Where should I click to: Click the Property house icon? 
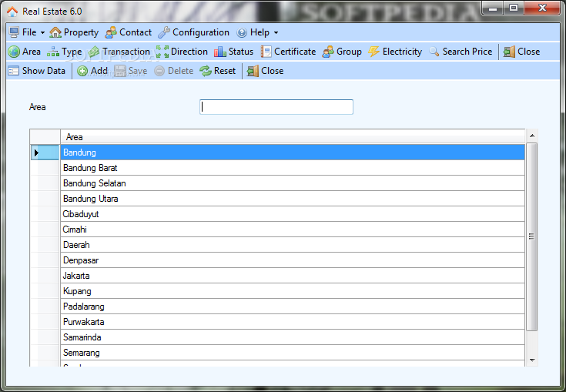[x=55, y=32]
